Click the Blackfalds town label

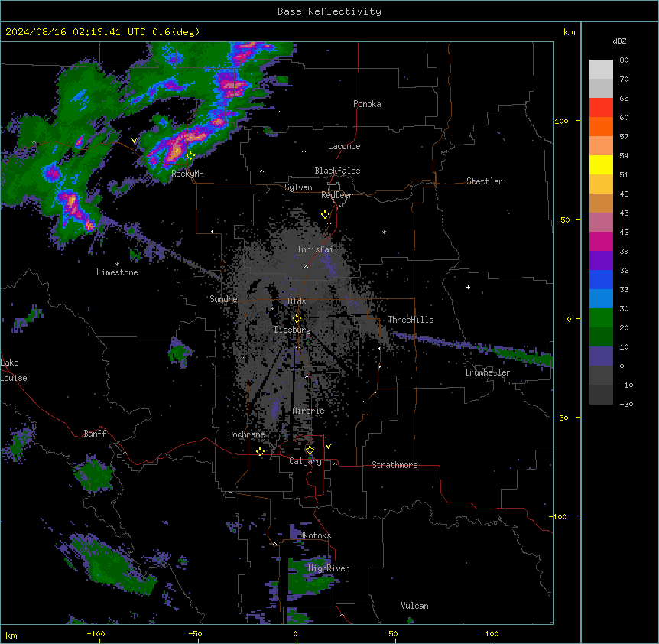(337, 171)
